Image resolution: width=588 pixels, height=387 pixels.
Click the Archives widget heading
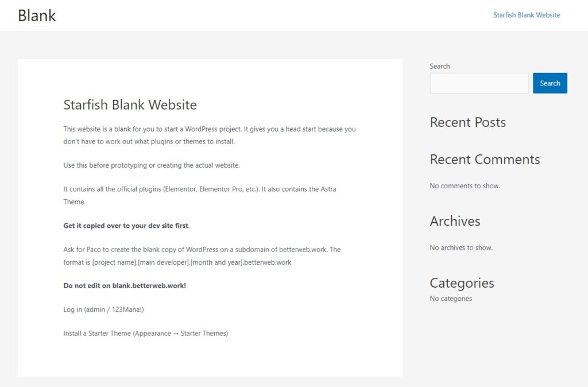[x=455, y=221]
